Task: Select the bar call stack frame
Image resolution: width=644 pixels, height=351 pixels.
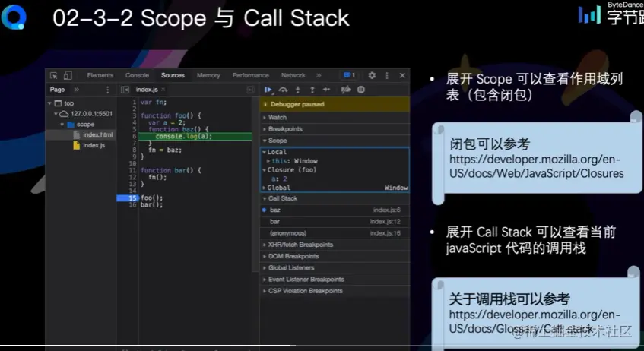Action: pos(335,222)
